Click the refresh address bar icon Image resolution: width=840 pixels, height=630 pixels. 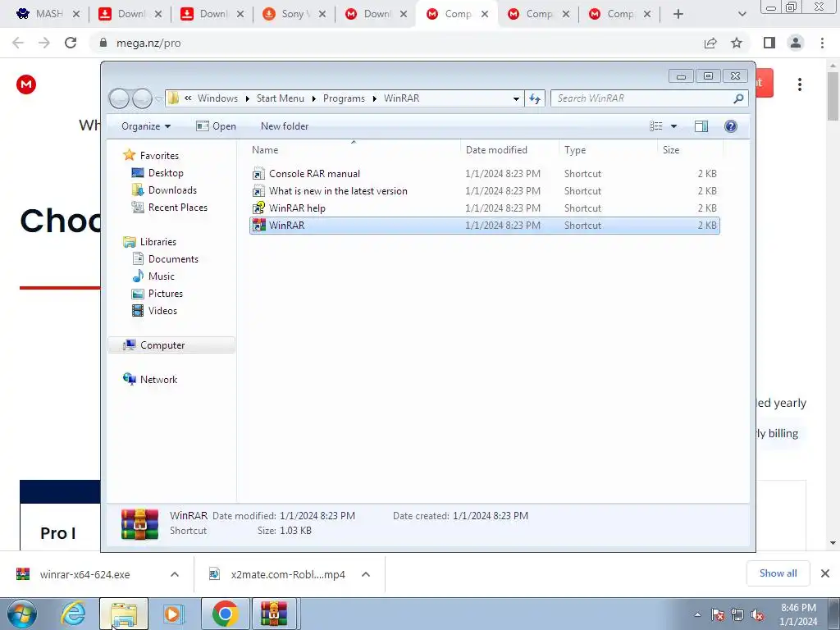pos(535,98)
